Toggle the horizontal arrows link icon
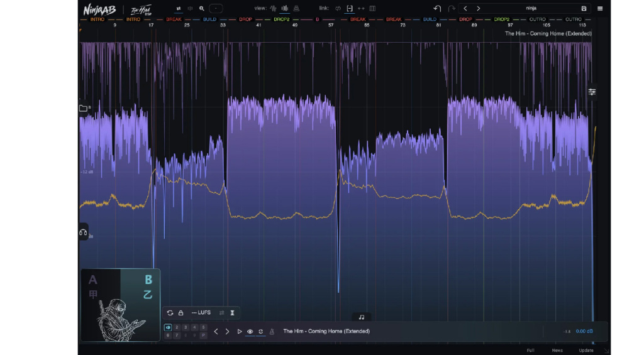The image size is (644, 355). [x=361, y=8]
